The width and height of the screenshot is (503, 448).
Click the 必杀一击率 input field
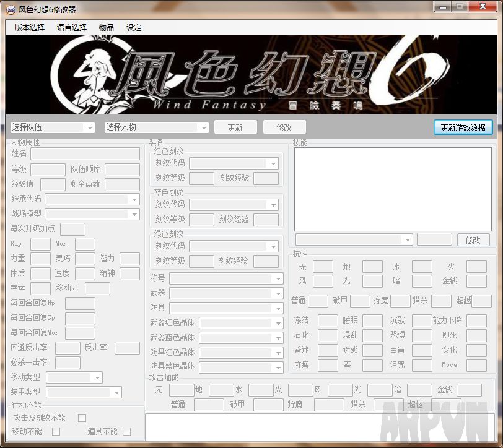(x=68, y=363)
